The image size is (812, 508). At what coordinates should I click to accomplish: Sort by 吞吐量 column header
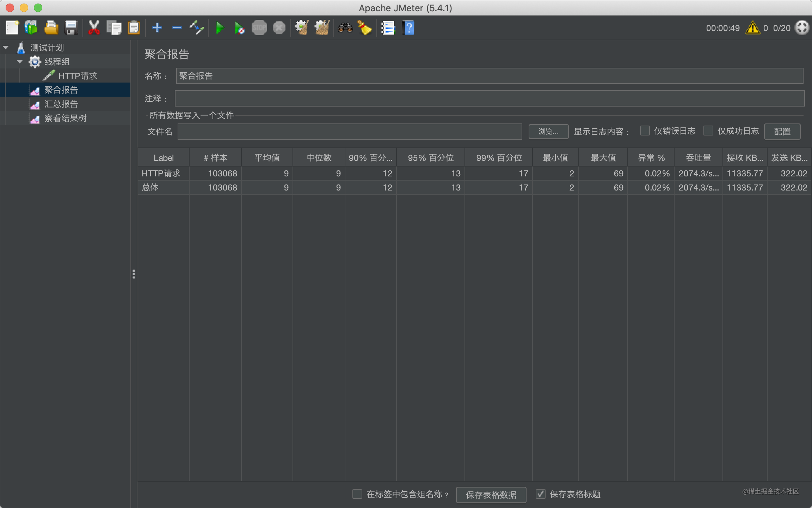pyautogui.click(x=698, y=158)
